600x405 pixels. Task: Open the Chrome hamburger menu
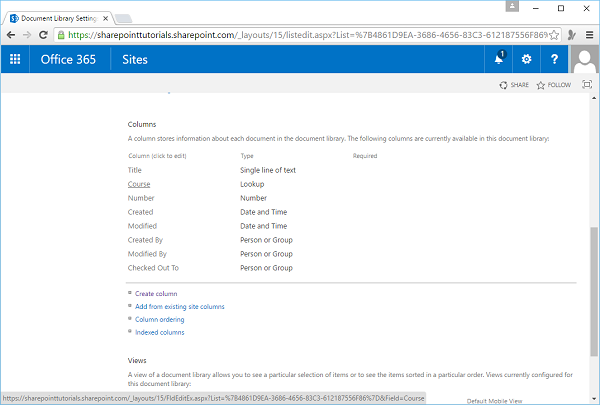[x=590, y=34]
